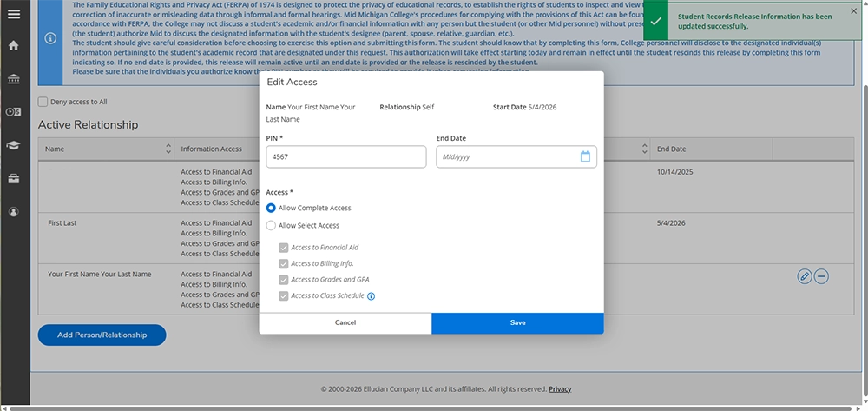868x411 pixels.
Task: Open the Financial Information bank icon
Action: point(14,79)
